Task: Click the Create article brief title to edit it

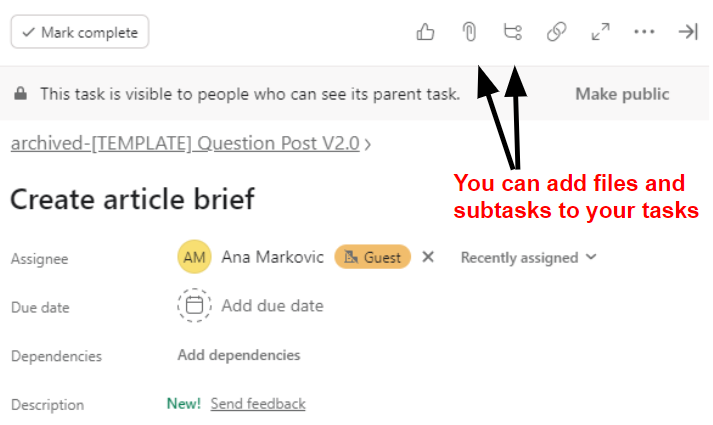Action: coord(132,199)
